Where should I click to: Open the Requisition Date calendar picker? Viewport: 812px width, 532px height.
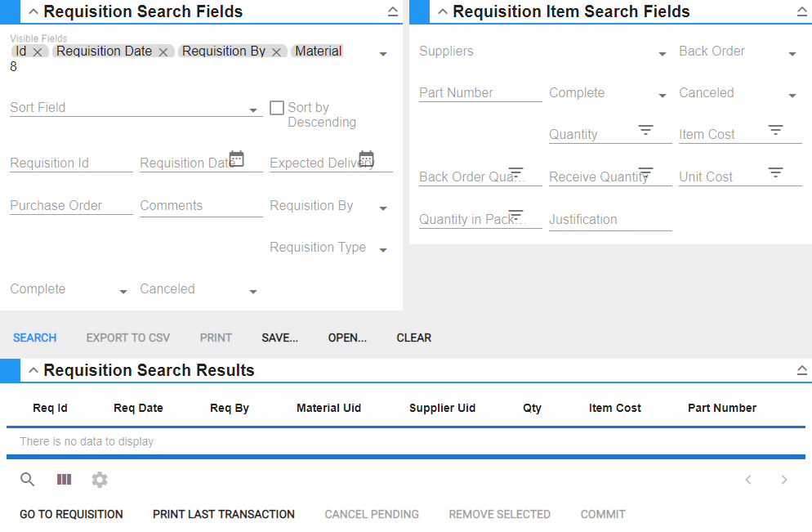coord(237,159)
